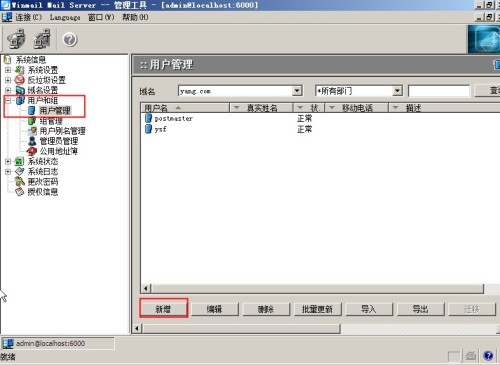Select 公用地址簿 in tree

pyautogui.click(x=59, y=151)
